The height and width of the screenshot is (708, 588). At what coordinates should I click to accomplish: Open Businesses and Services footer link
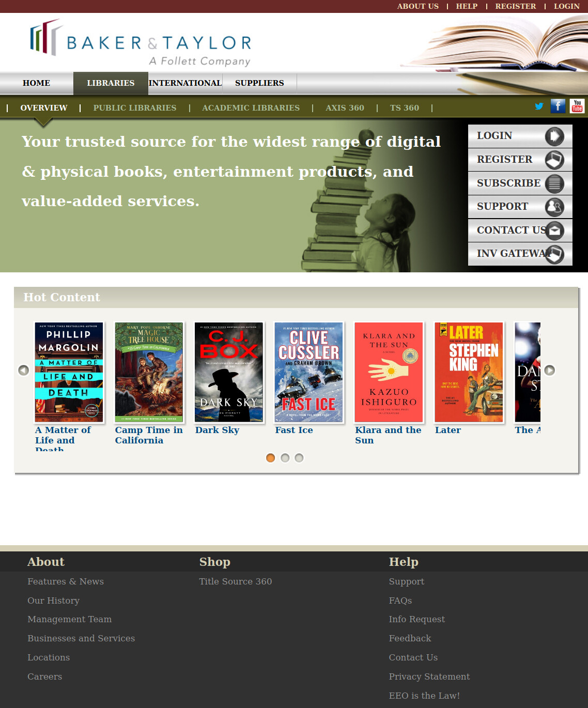click(81, 638)
